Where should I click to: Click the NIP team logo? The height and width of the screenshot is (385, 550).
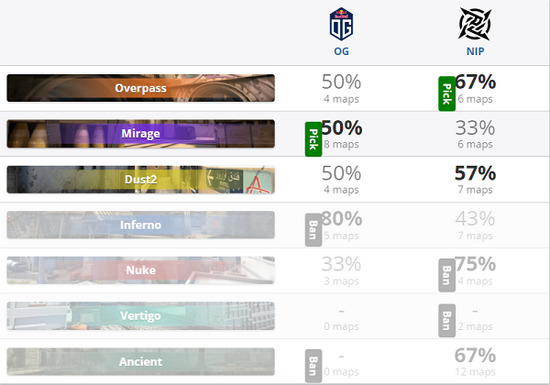pos(475,24)
